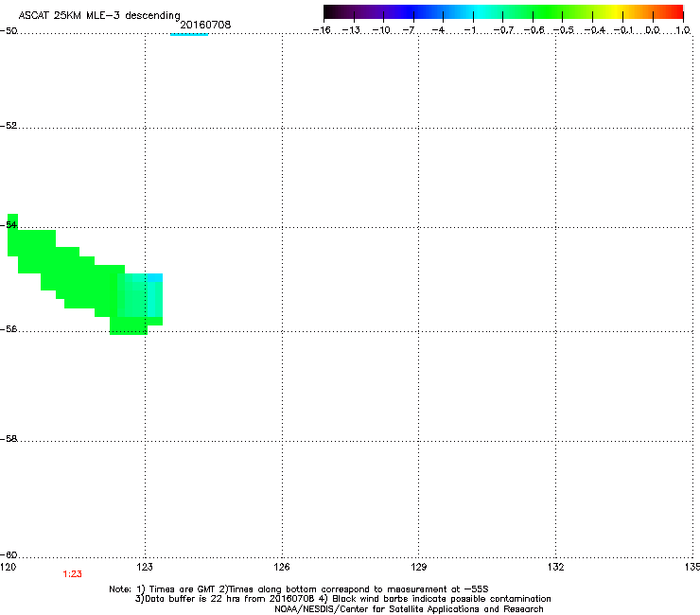This screenshot has height=615, width=700.
Task: Click the -0.1 colorbar label
Action: click(x=623, y=30)
